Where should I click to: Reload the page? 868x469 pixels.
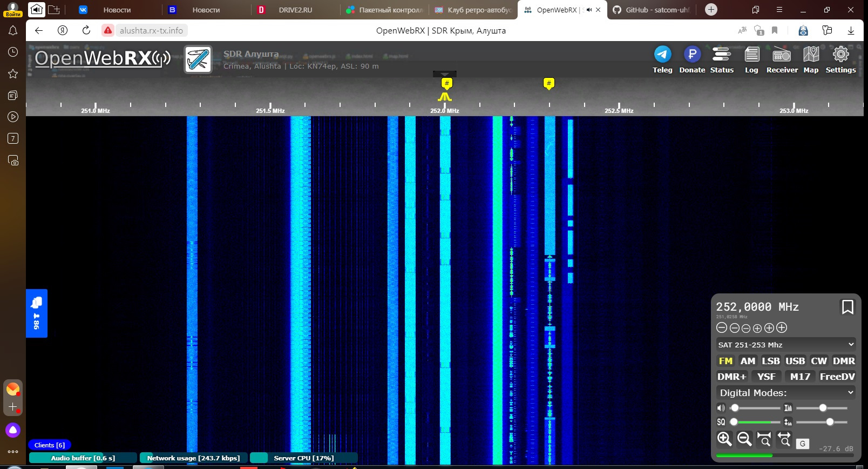(x=86, y=30)
